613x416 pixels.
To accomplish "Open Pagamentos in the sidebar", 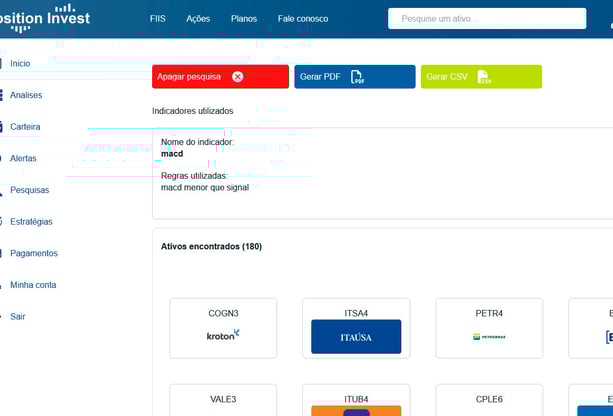I will [34, 253].
